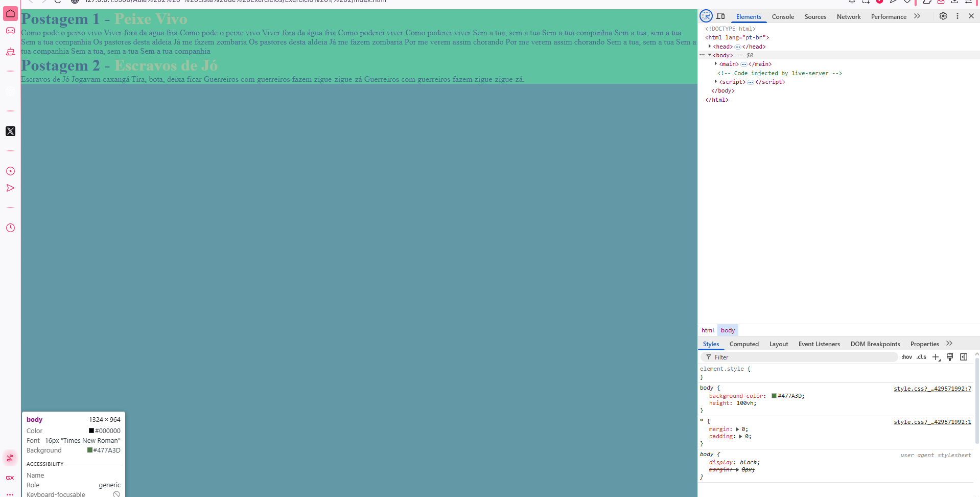The height and width of the screenshot is (497, 980).
Task: Toggle the :hov element state panel
Action: point(906,357)
